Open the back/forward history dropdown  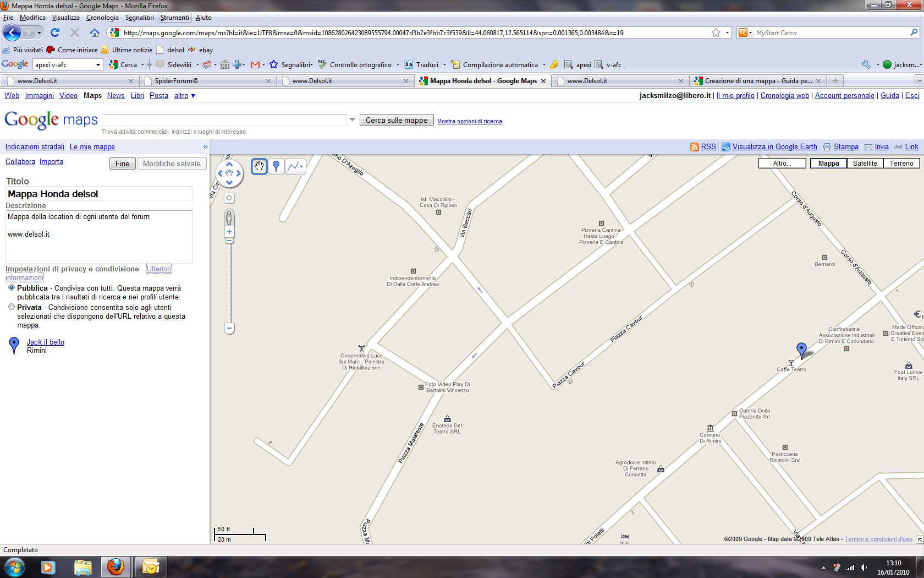click(x=39, y=32)
